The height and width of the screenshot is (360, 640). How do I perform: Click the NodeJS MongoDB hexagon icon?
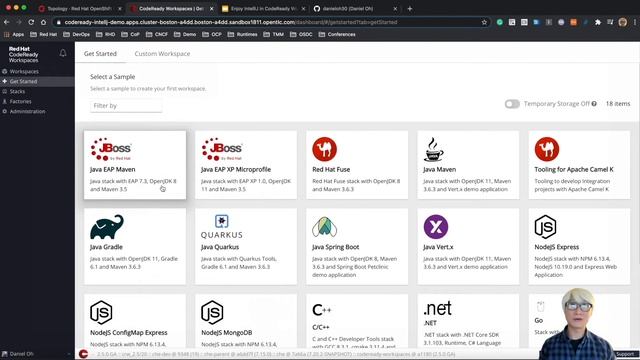pos(212,313)
